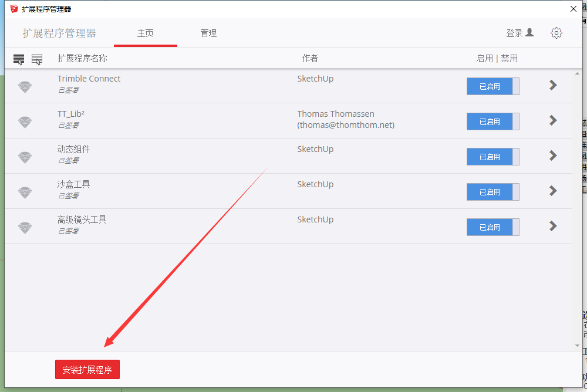Switch to the 管理 tab
The width and height of the screenshot is (587, 392).
click(208, 33)
